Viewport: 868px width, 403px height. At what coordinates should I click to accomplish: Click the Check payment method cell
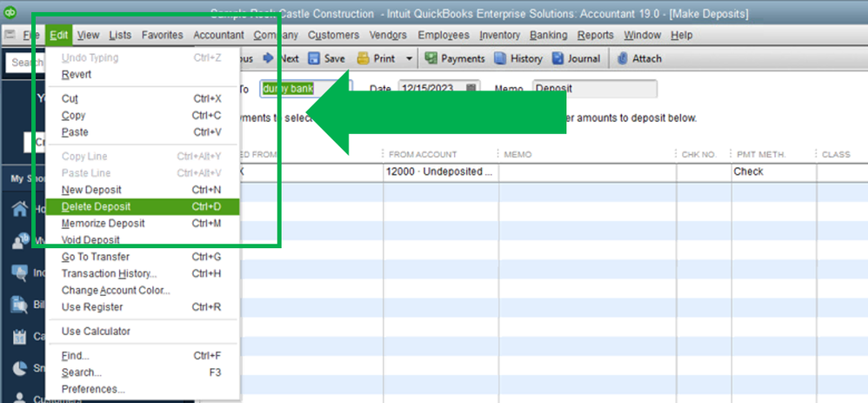coord(774,171)
